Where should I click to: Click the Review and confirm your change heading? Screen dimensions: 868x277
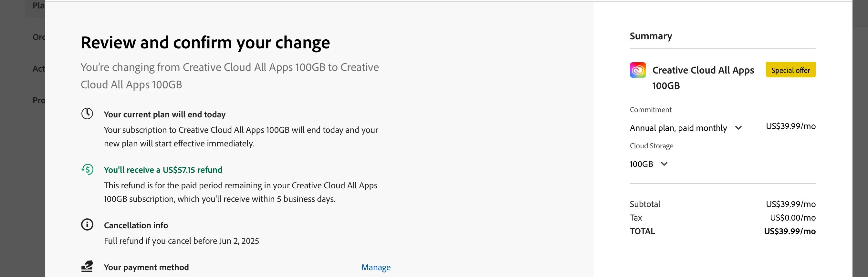(205, 43)
